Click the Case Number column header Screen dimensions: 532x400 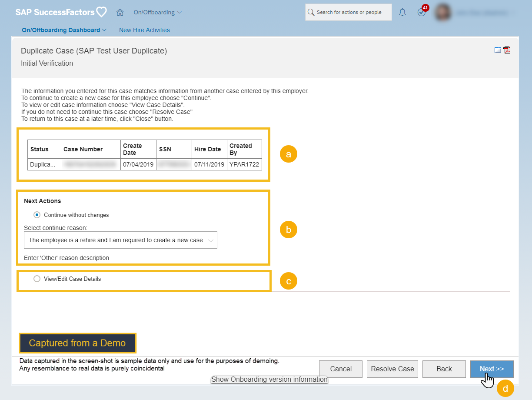(x=90, y=149)
